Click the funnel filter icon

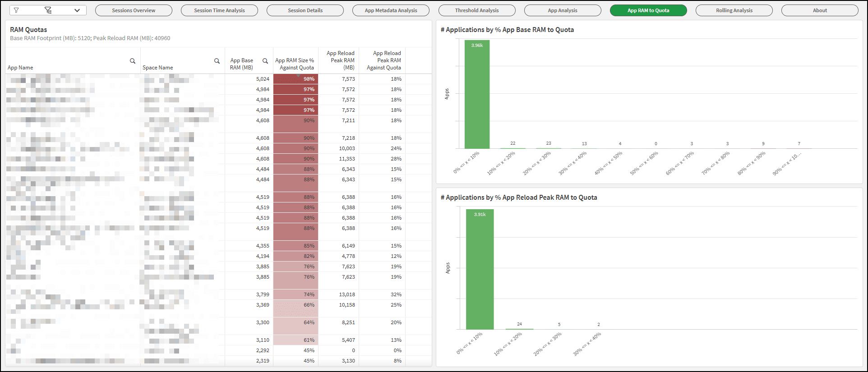pos(16,10)
